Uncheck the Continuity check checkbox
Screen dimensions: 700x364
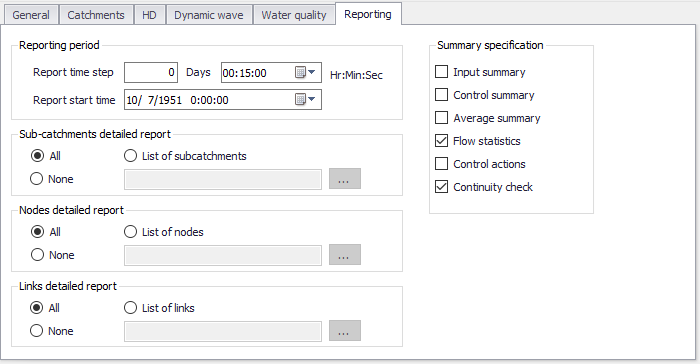pos(442,187)
